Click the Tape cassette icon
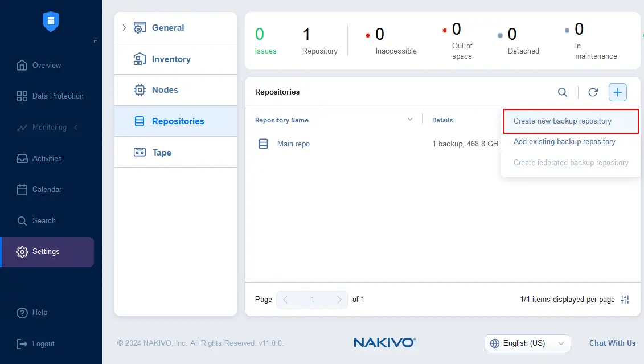This screenshot has height=364, width=644. click(140, 152)
